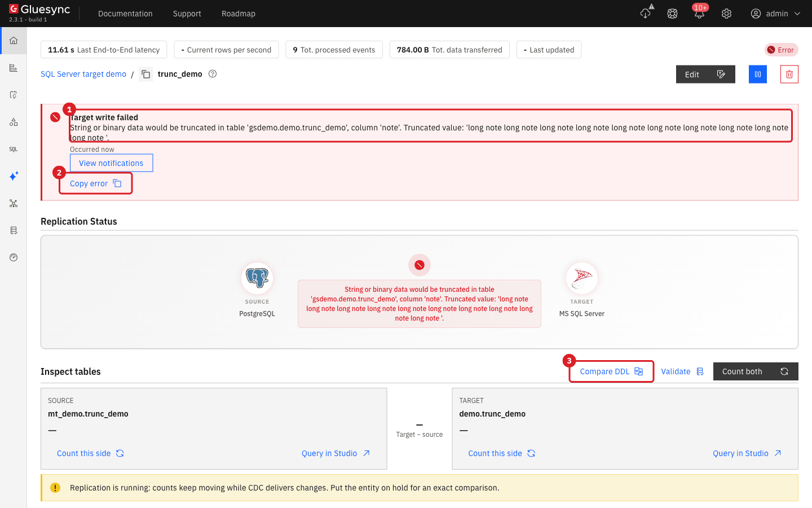
Task: Expand the admin user menu
Action: 776,14
